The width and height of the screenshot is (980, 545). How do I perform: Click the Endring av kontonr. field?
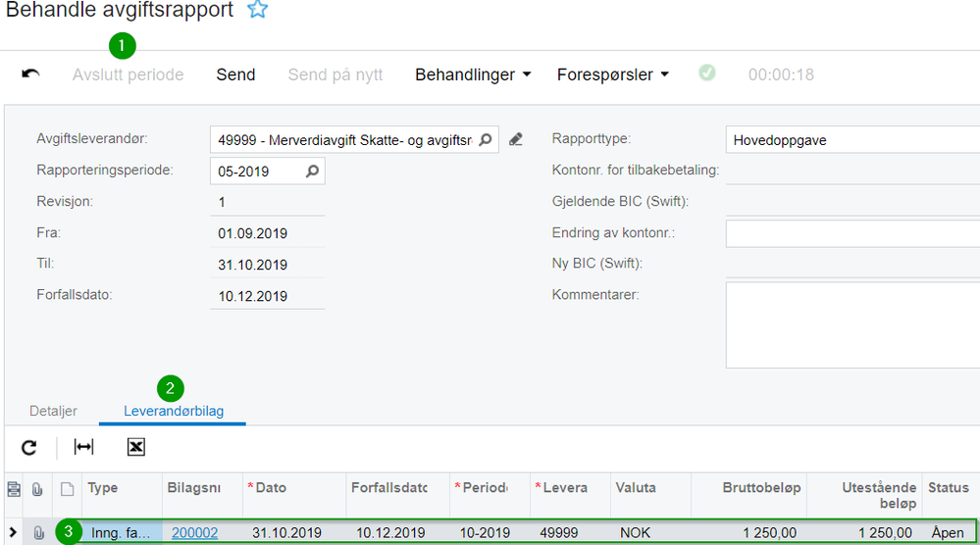point(852,233)
